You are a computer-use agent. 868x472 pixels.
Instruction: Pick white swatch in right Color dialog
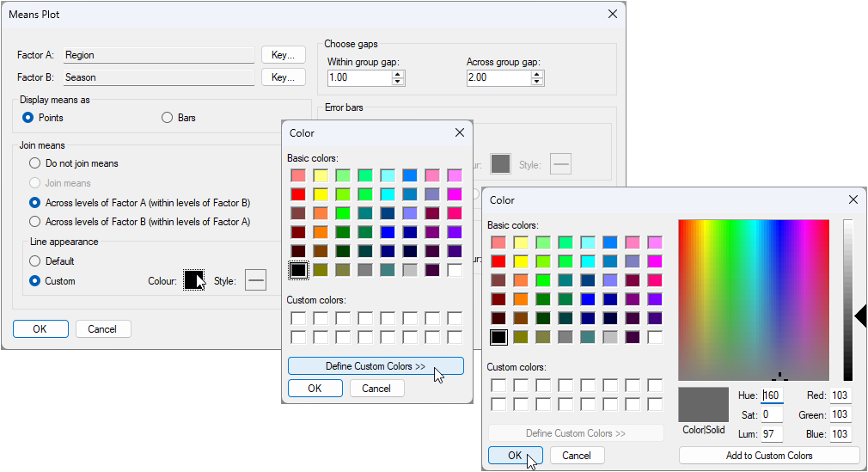click(655, 337)
